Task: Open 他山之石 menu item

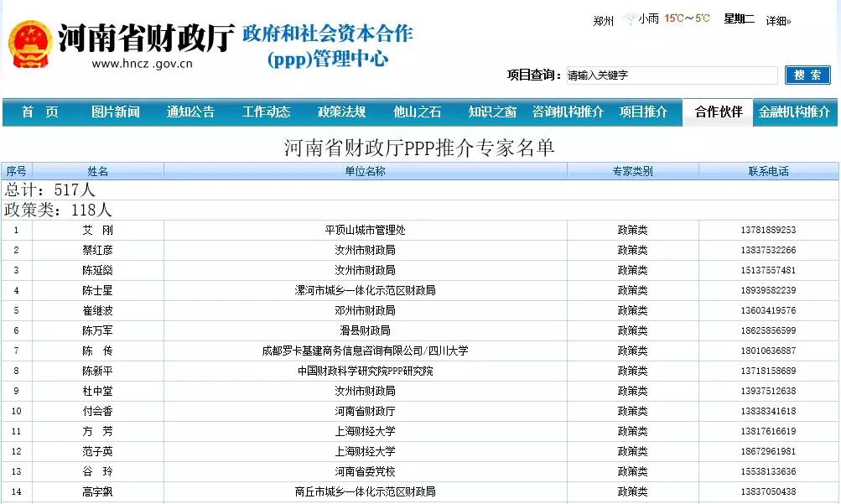Action: click(x=418, y=112)
